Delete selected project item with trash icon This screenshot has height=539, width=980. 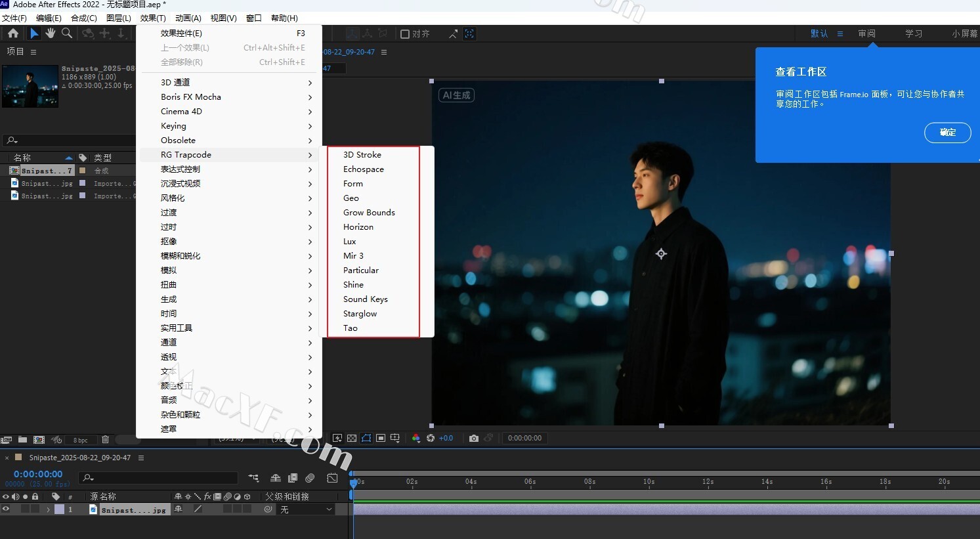(x=105, y=439)
